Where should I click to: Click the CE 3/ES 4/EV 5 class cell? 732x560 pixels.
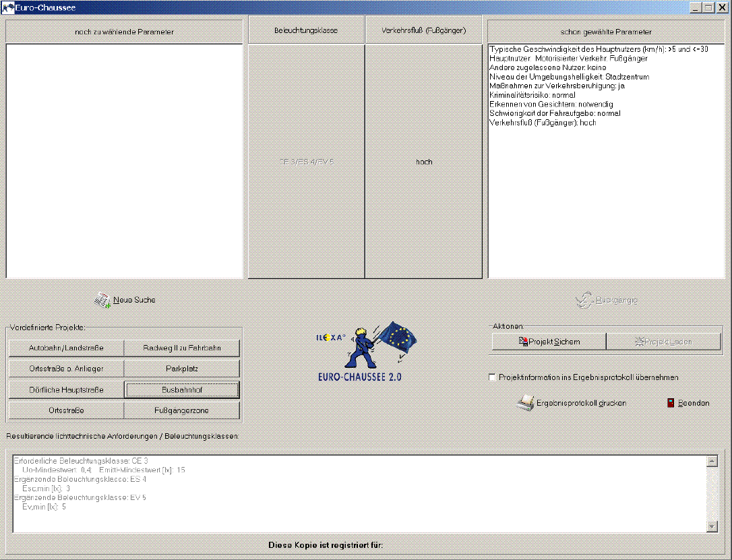306,162
